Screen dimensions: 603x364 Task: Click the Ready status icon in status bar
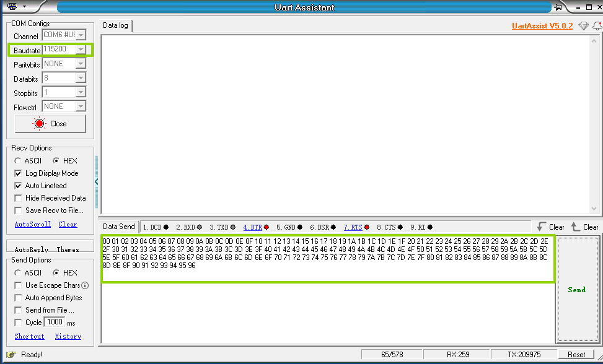[11, 355]
